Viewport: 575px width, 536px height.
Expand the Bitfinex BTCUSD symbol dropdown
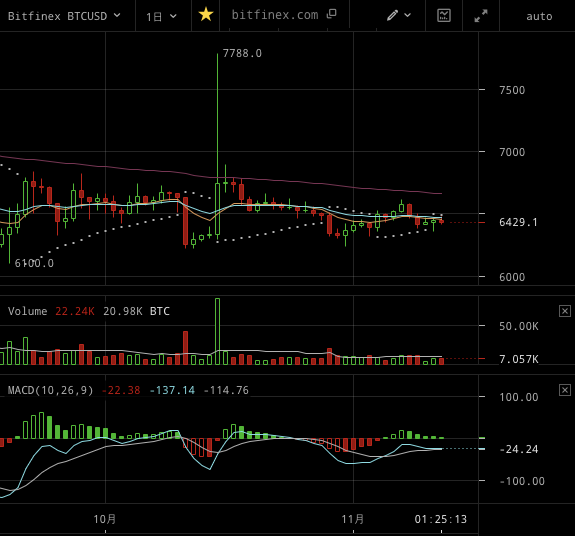(x=64, y=16)
